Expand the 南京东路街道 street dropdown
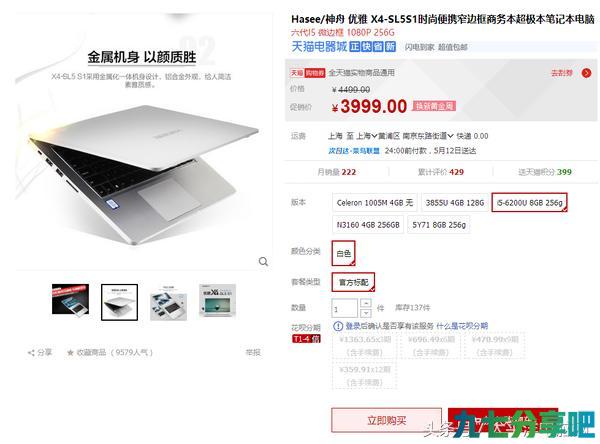Screen dimensions: 600x444 (x=428, y=136)
